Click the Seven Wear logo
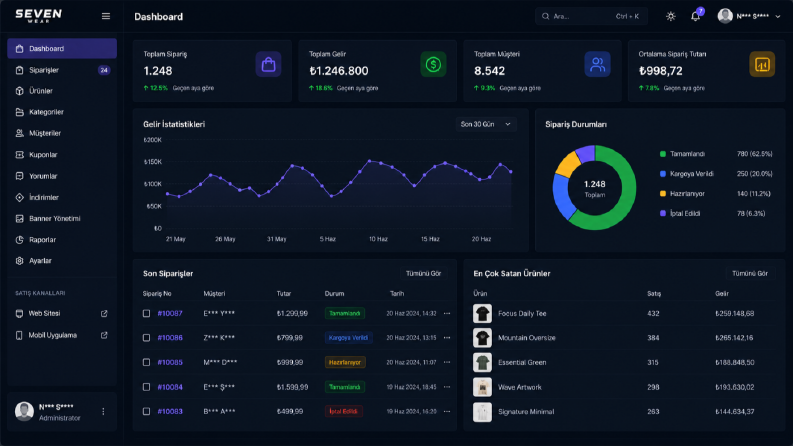The width and height of the screenshot is (793, 446). tap(38, 16)
